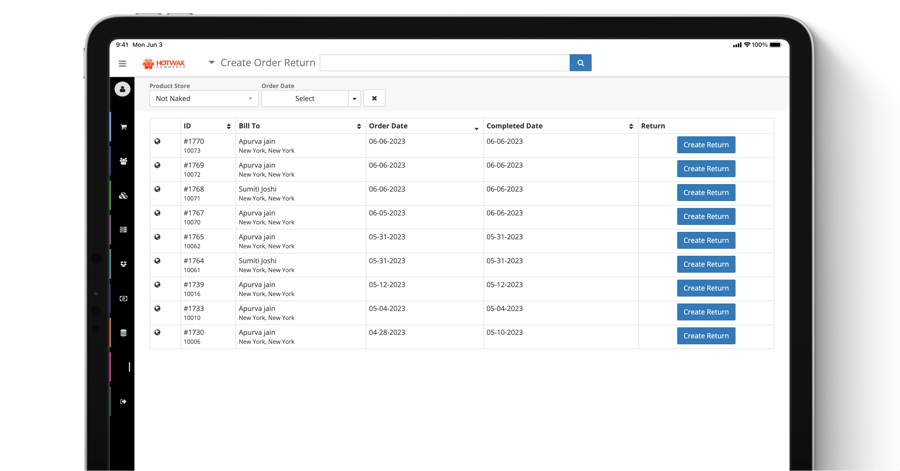The height and width of the screenshot is (471, 900).
Task: Click the blue search magnifier button
Action: (x=580, y=63)
